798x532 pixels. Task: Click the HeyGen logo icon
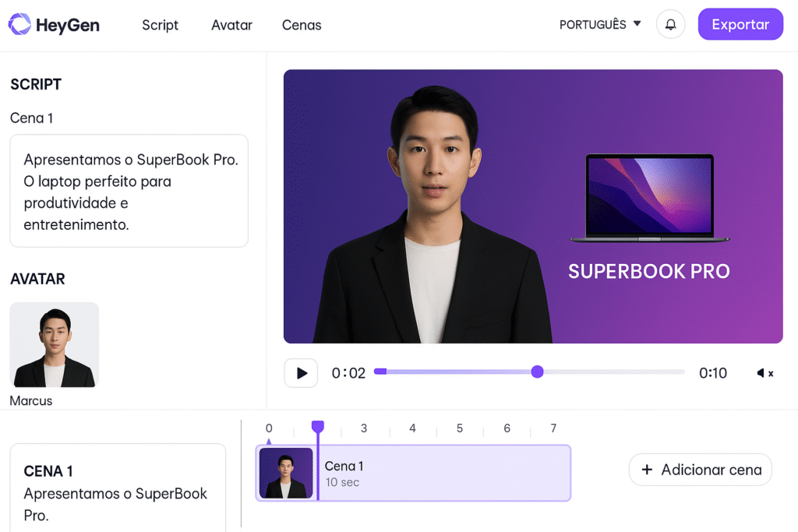click(19, 25)
